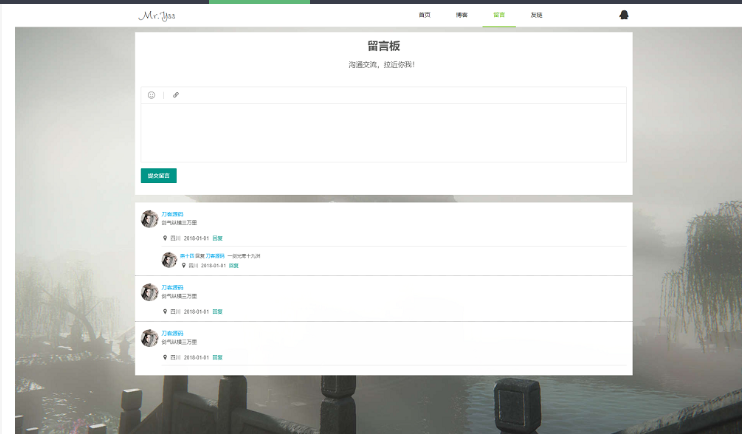Click the QQ penguin icon in header
This screenshot has width=742, height=434.
pyautogui.click(x=624, y=15)
